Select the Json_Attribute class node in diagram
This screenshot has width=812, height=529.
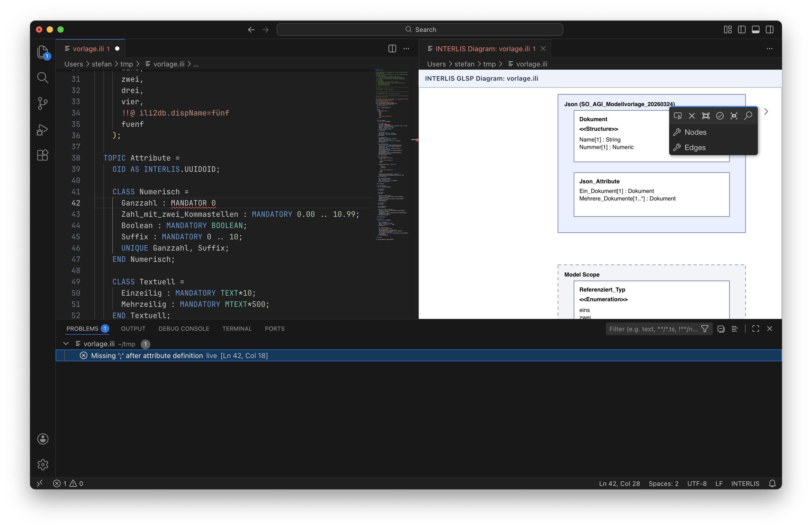point(651,194)
